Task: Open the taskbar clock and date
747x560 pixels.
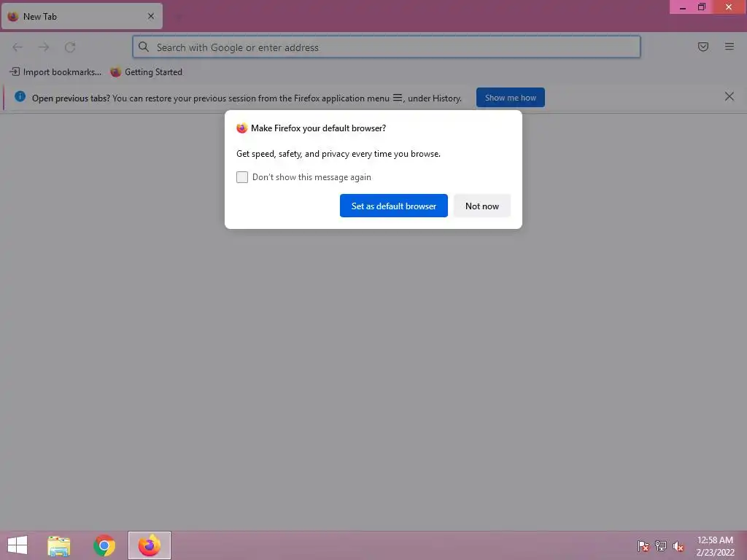Action: [715, 546]
